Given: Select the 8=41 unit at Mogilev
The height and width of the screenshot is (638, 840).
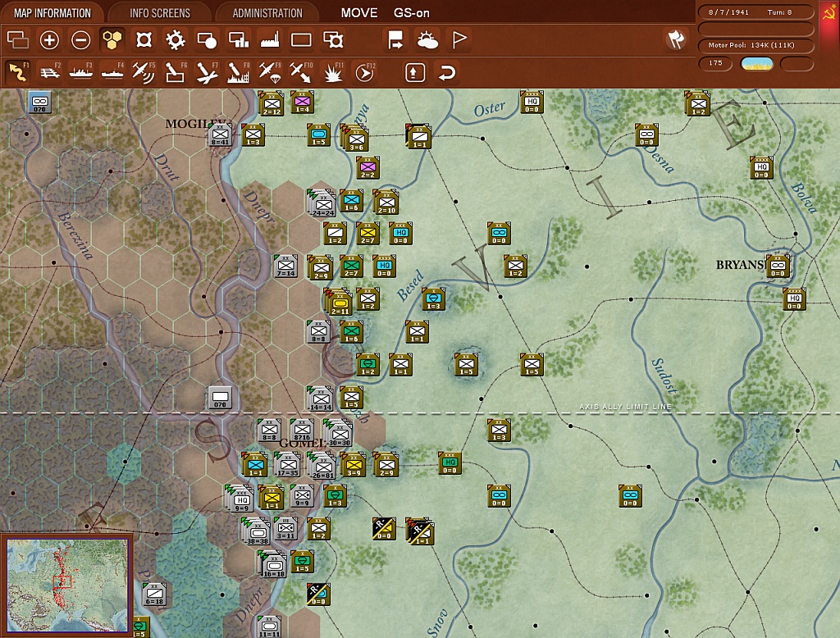Looking at the screenshot, I should coord(220,135).
